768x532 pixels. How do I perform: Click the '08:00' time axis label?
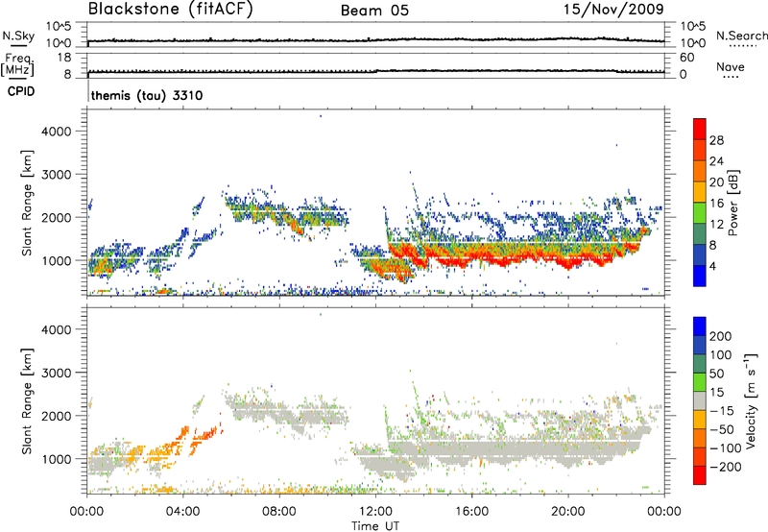[279, 512]
